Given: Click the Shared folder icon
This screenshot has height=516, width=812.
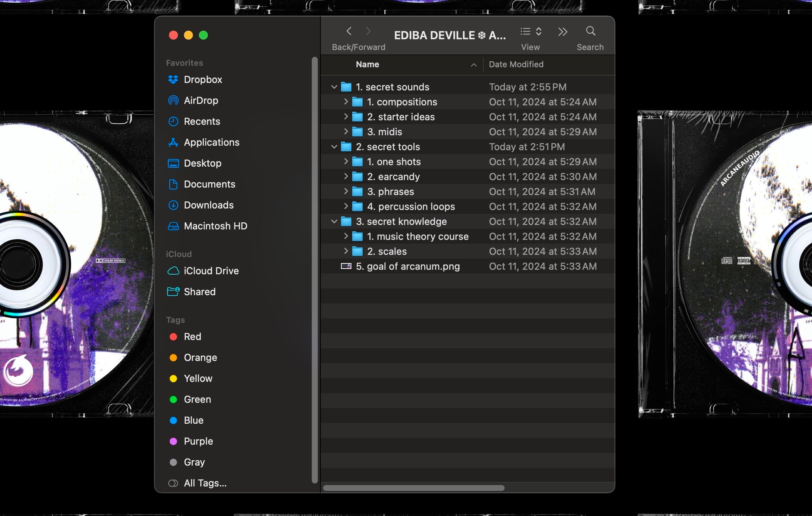Looking at the screenshot, I should tap(173, 292).
